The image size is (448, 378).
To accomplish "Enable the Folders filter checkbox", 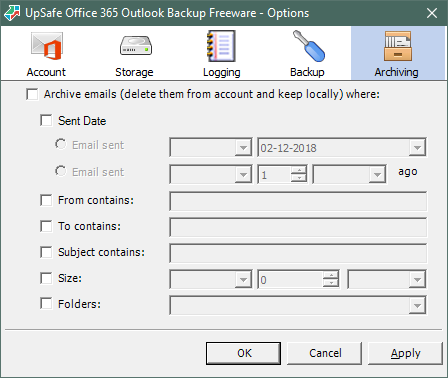I will coord(46,304).
